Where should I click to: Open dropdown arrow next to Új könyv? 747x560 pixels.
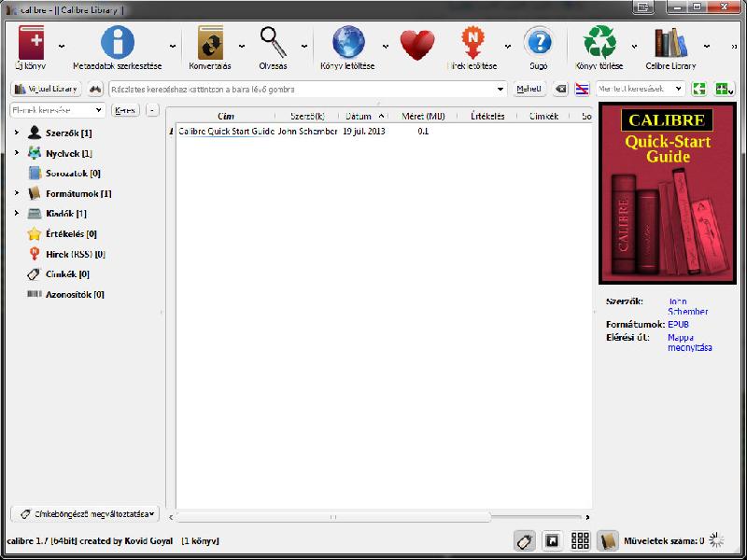click(x=62, y=46)
